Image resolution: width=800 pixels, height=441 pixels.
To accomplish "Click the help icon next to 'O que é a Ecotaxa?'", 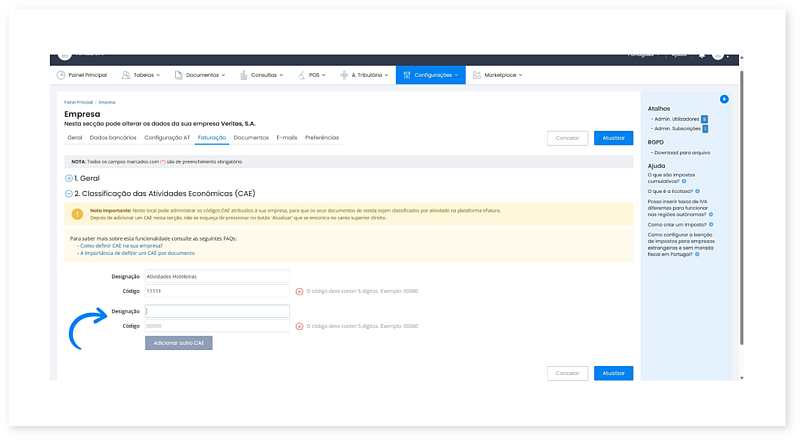I will (697, 190).
